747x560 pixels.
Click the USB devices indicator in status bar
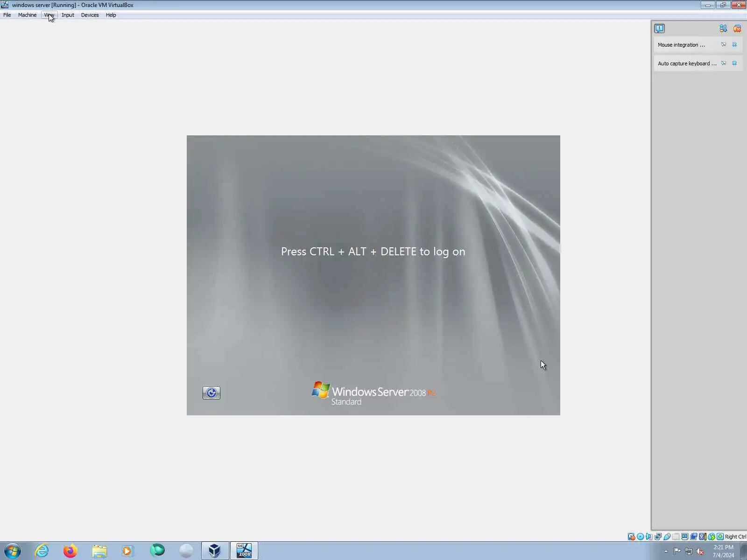(667, 537)
